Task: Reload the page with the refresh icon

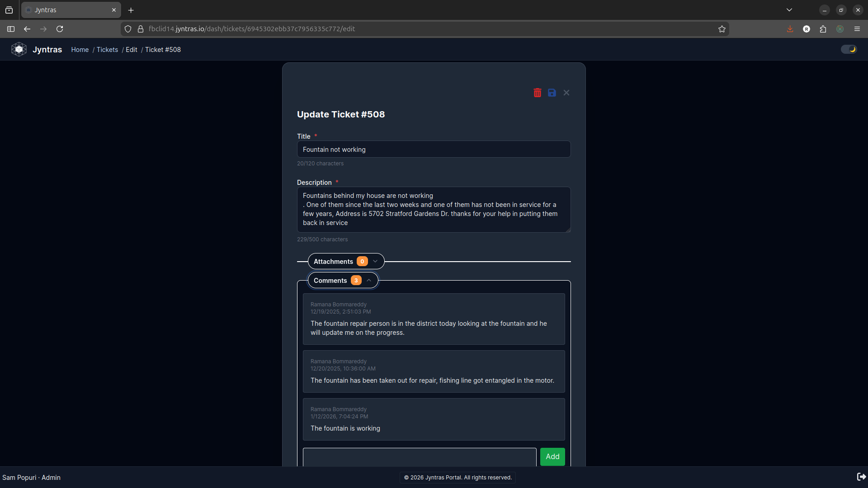Action: tap(60, 29)
